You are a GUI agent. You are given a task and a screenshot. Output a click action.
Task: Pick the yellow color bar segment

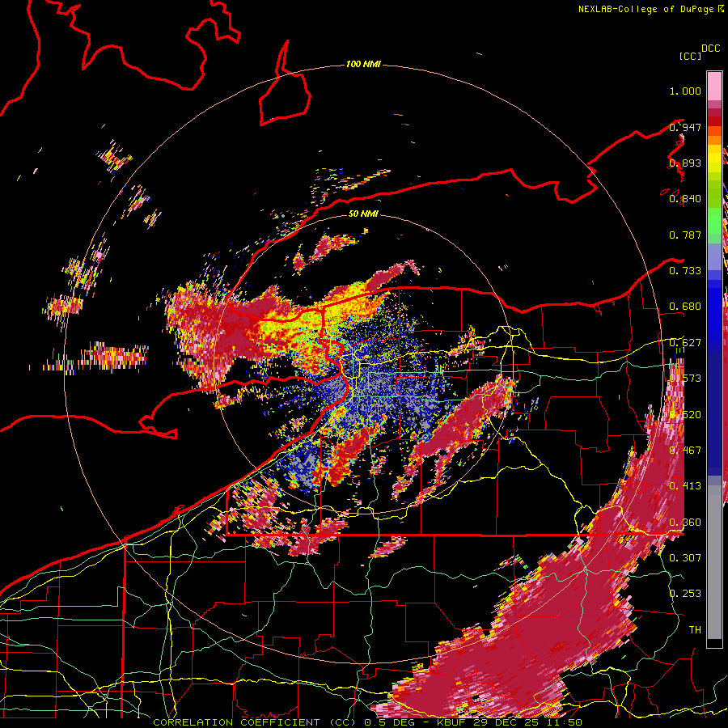pyautogui.click(x=714, y=159)
